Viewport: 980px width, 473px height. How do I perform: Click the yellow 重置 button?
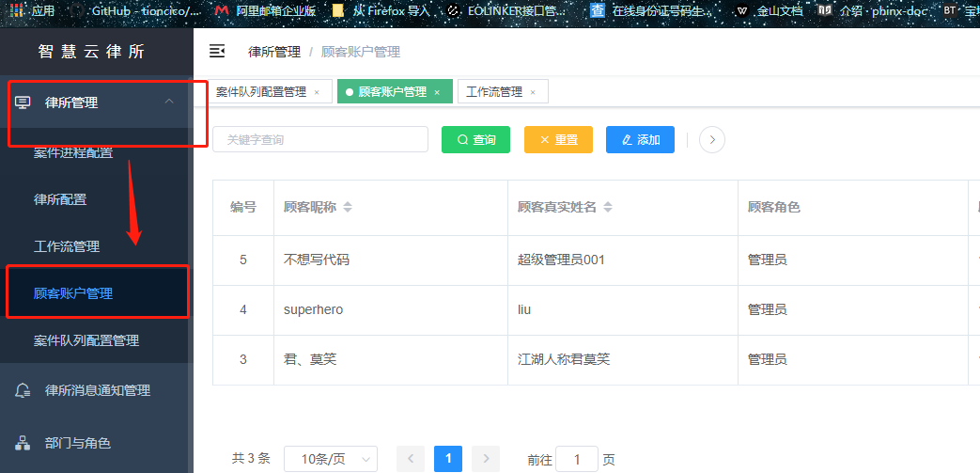pos(558,139)
